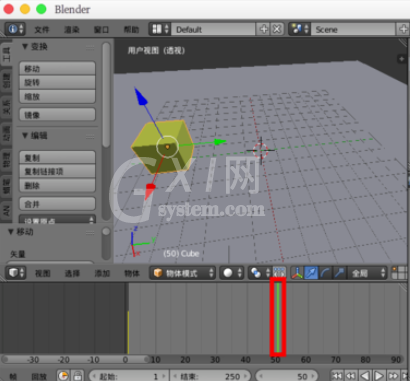Click the 合并 (Join) button
The width and height of the screenshot is (410, 381).
pos(57,204)
